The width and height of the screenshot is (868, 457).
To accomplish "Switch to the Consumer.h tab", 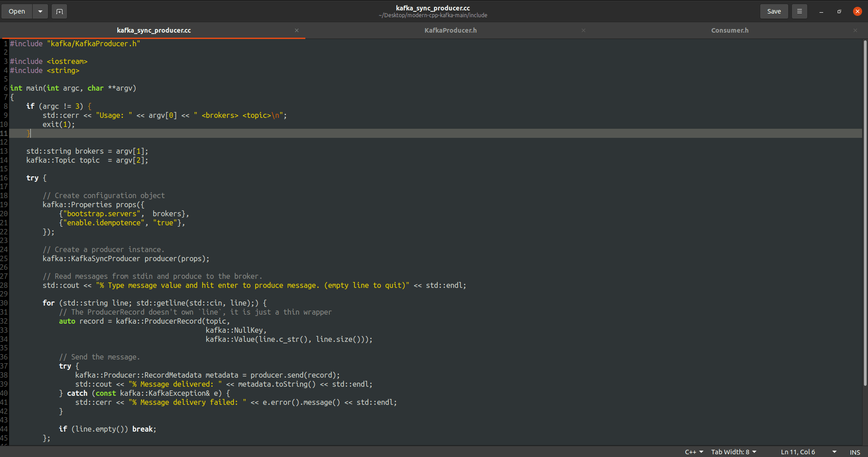I will click(729, 30).
